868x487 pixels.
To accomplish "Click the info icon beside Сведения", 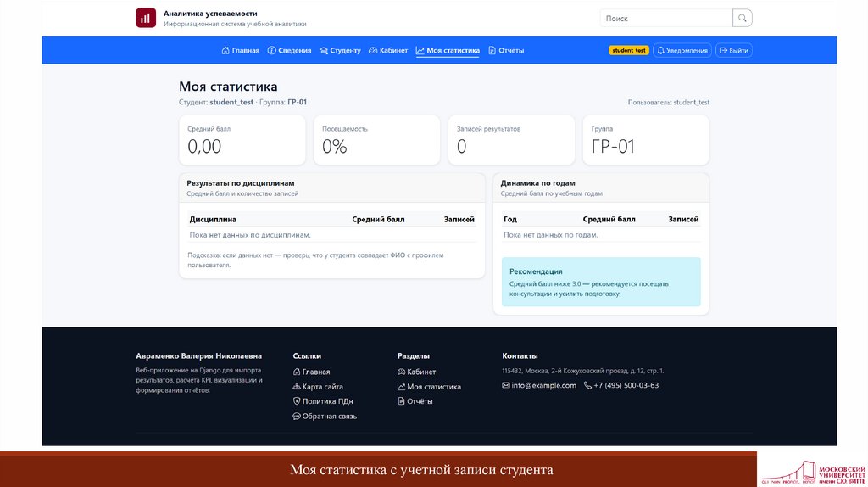I will coord(271,50).
